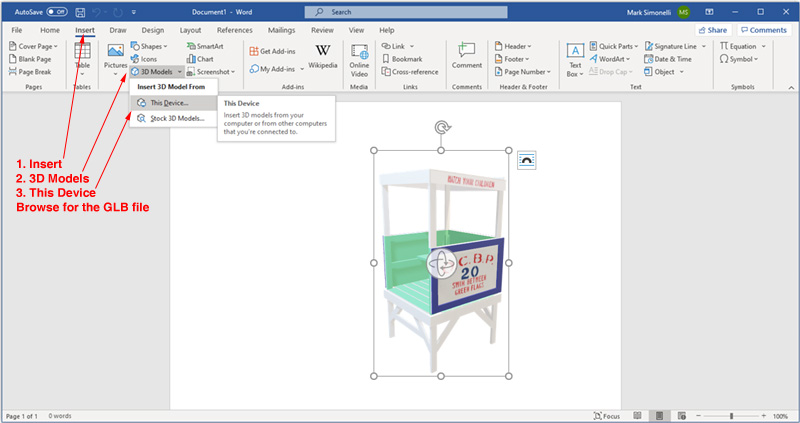Screen dimensions: 800x423
Task: Open the WordArt menu
Action: (x=610, y=59)
